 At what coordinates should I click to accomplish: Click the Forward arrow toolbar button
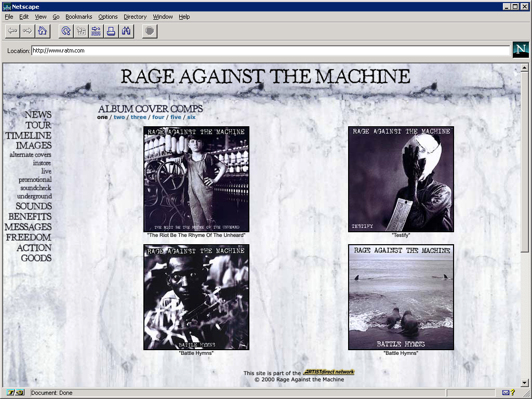[28, 31]
